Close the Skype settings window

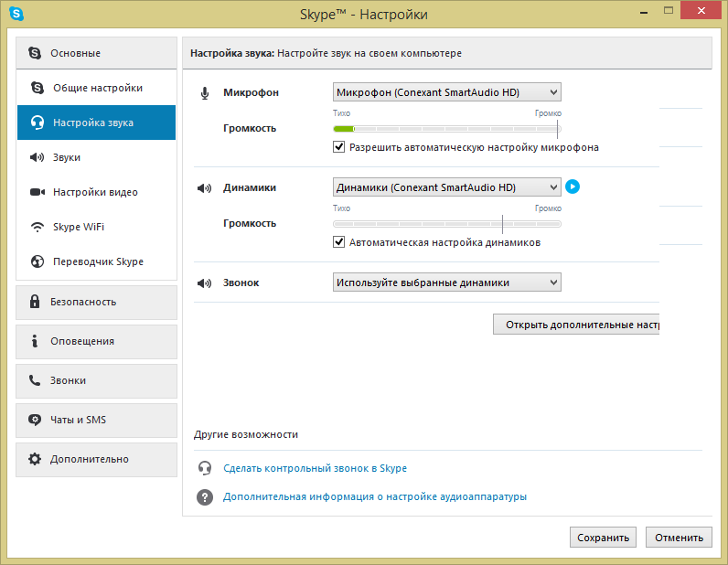tap(701, 10)
